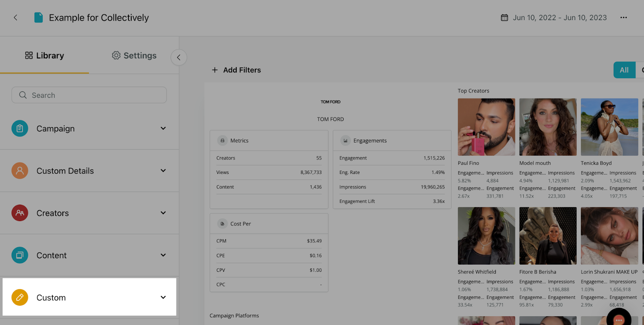Open the three-dot more options menu
The height and width of the screenshot is (325, 644).
623,18
